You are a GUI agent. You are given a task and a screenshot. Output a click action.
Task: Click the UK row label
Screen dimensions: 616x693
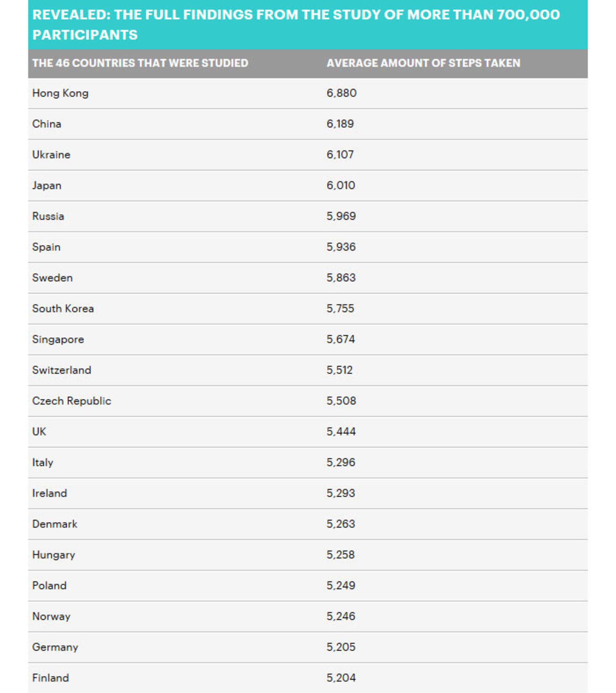[x=39, y=432]
